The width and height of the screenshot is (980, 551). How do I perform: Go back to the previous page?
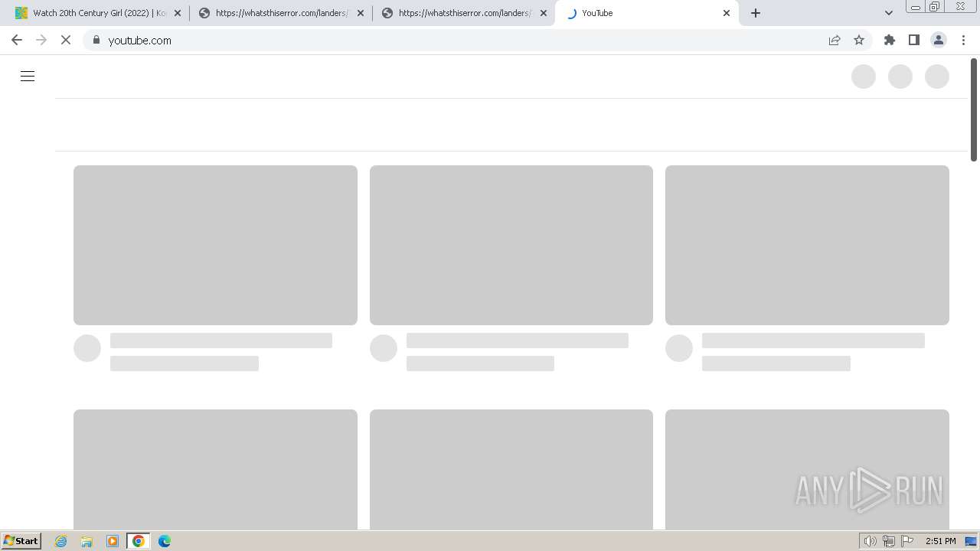point(17,41)
